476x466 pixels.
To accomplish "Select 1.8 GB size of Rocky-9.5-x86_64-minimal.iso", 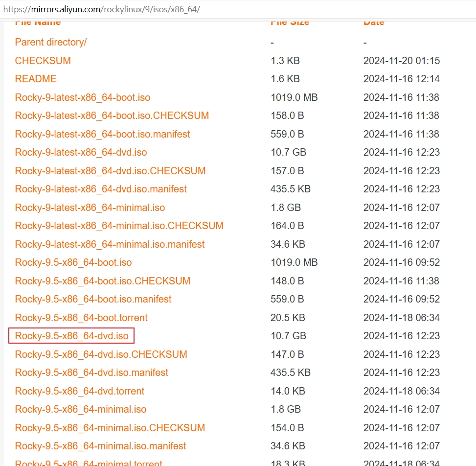I will tap(286, 410).
